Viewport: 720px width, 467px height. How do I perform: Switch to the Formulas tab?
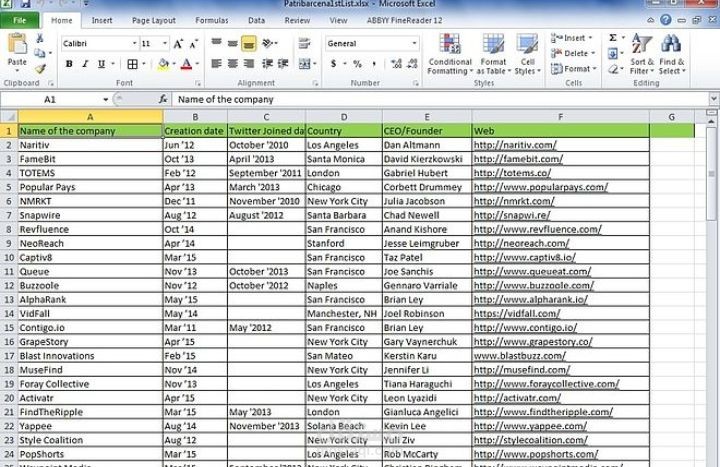[212, 20]
